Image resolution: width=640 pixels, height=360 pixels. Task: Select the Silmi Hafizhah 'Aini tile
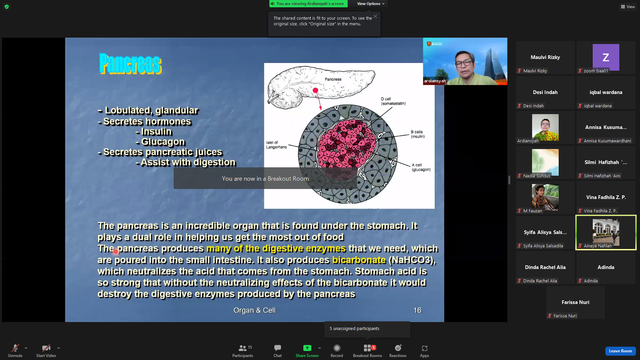tap(606, 162)
